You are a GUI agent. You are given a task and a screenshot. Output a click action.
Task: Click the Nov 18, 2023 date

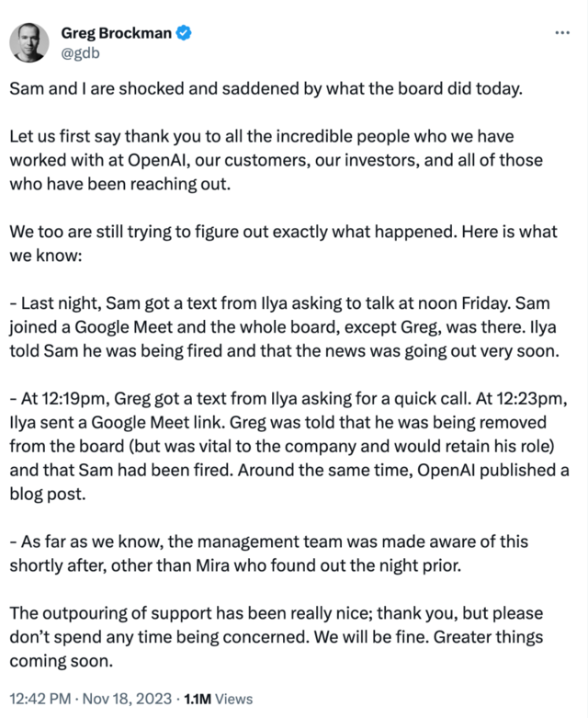[x=124, y=699]
